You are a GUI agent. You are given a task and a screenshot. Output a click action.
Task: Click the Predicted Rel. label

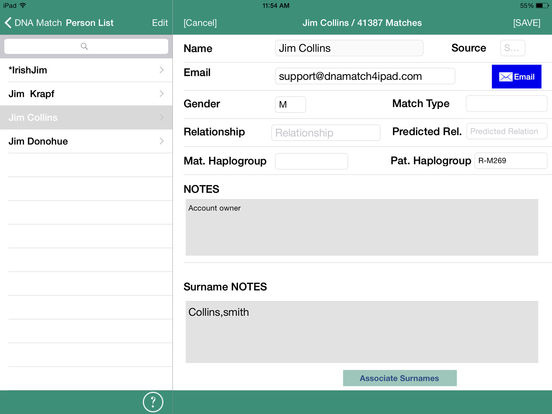[x=427, y=131]
